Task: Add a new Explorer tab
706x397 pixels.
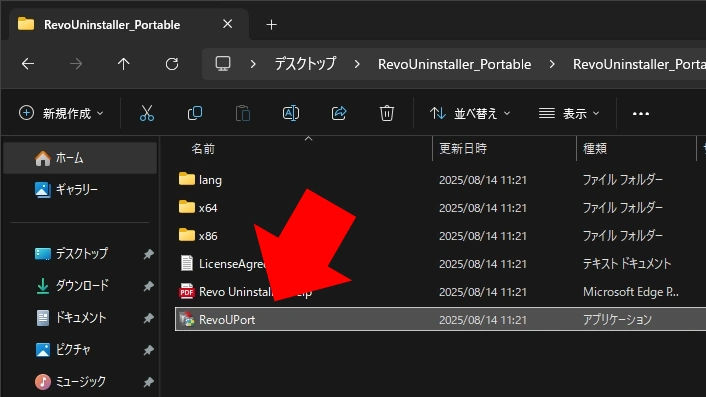Action: (272, 25)
